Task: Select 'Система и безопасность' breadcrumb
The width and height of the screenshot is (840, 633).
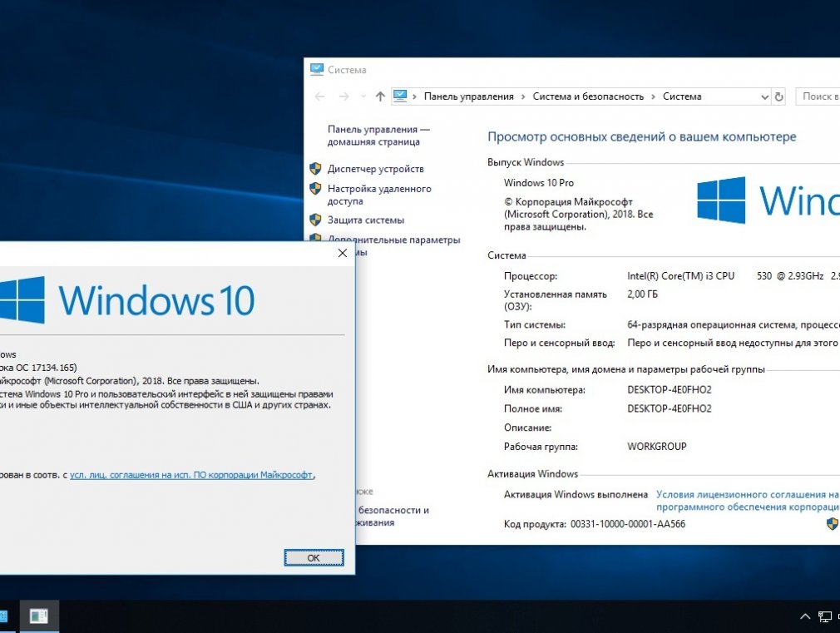Action: coord(588,96)
